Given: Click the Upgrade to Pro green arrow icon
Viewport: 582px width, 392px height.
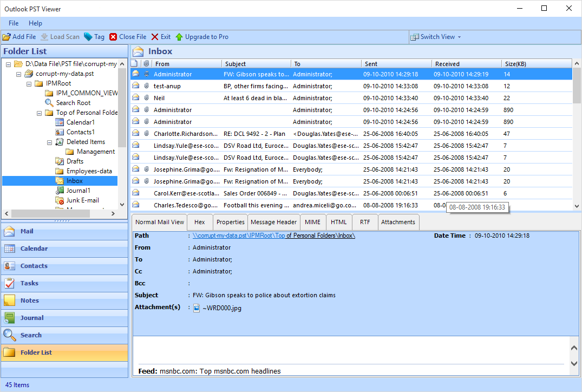Looking at the screenshot, I should point(179,37).
